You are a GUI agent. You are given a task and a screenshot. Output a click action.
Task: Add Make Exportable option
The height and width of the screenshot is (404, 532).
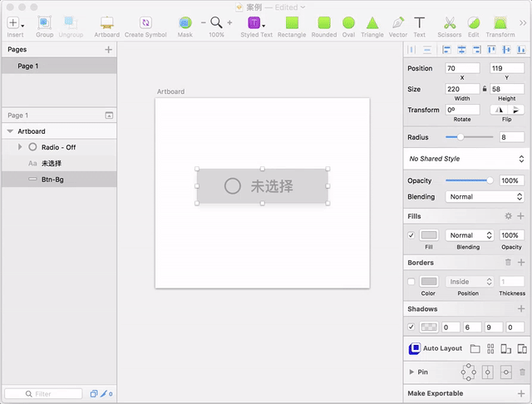pyautogui.click(x=521, y=393)
